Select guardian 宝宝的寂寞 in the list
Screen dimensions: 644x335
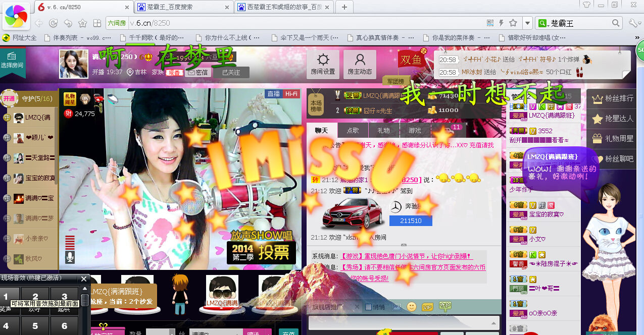pos(28,178)
